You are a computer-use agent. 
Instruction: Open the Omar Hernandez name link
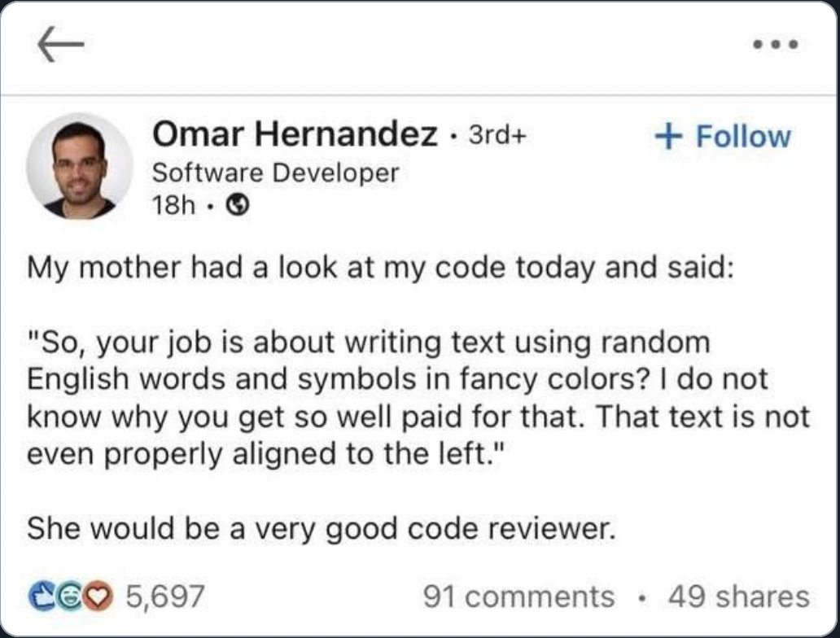295,134
